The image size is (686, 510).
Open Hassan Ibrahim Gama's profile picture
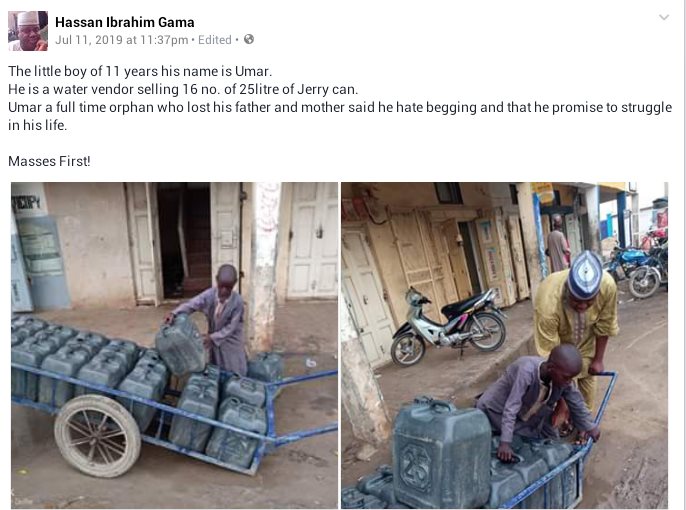[x=28, y=31]
